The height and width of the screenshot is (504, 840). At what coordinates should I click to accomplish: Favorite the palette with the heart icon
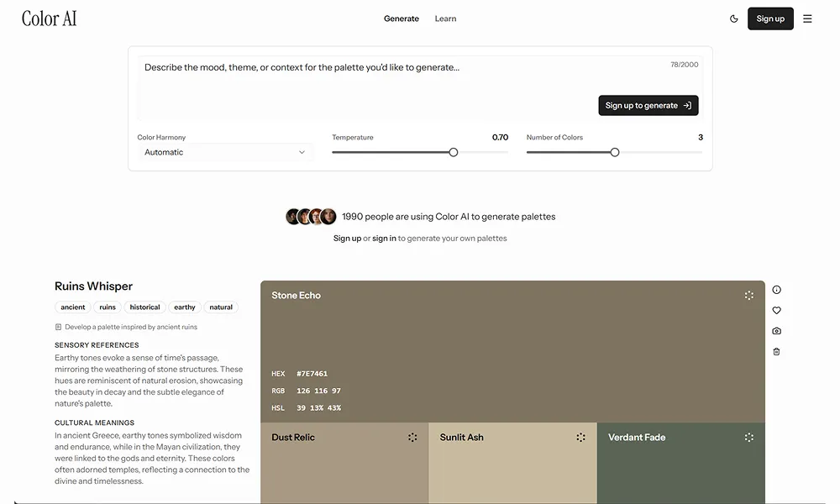click(x=776, y=311)
